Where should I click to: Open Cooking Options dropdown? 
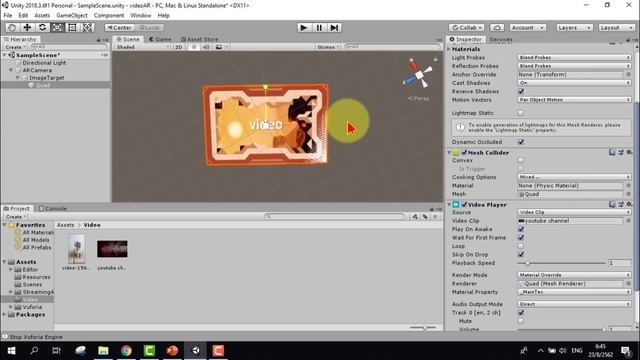coord(574,177)
